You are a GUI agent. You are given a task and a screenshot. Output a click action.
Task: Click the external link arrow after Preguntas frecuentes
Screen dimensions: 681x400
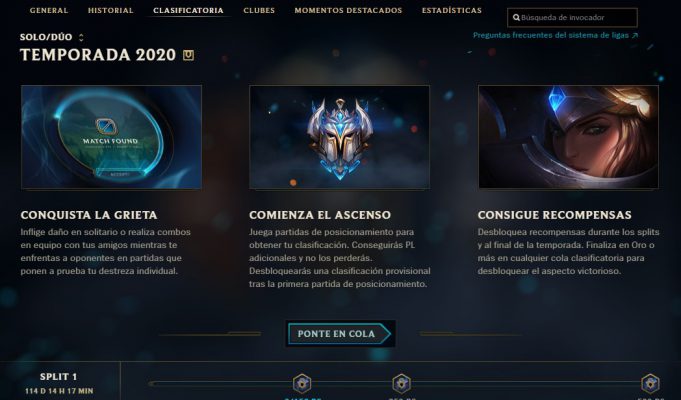click(x=635, y=36)
